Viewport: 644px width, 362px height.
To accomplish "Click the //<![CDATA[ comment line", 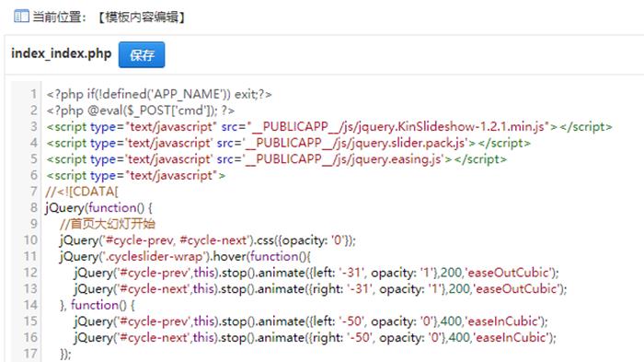I will pyautogui.click(x=82, y=192).
